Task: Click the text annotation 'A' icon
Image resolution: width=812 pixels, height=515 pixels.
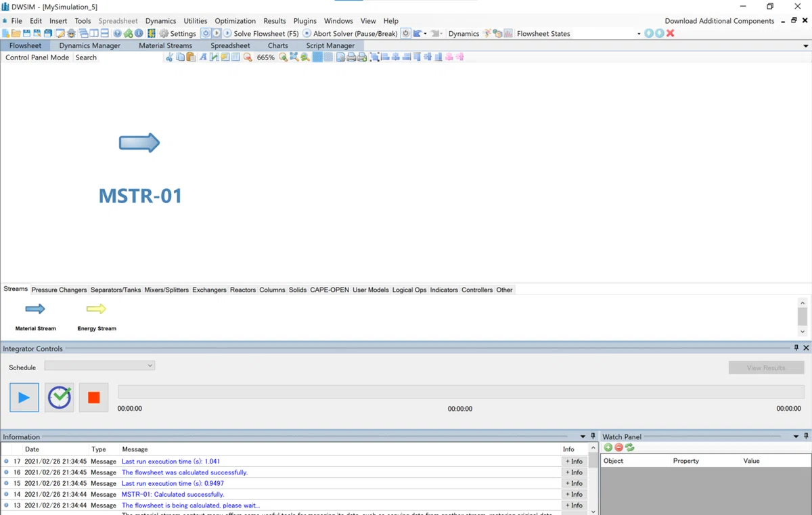Action: [203, 58]
